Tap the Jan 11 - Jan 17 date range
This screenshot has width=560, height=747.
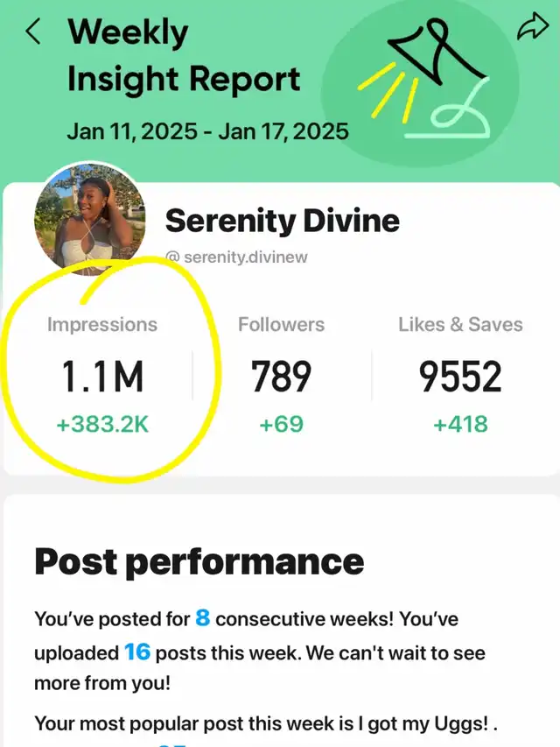point(207,131)
